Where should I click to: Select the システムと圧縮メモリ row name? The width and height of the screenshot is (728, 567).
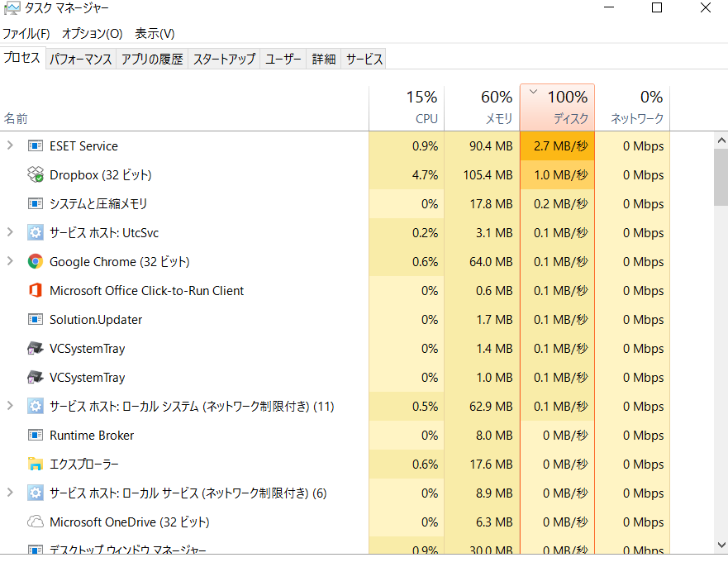(98, 204)
